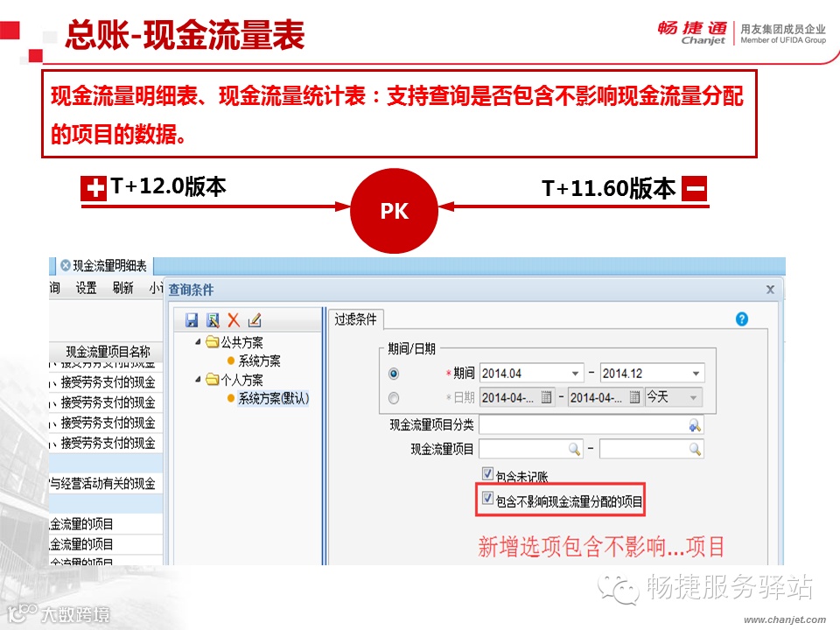The image size is (840, 630).
Task: Open the start period 2014.04 dropdown
Action: 575,374
